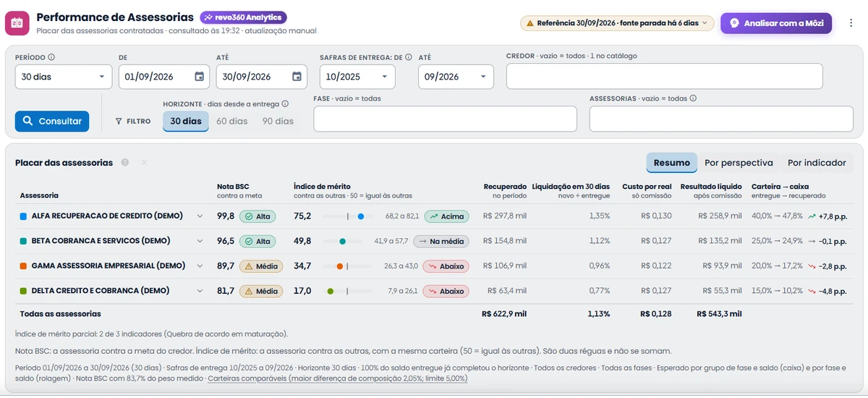Click the Consultar search button
Screen dimensions: 868x398
pyautogui.click(x=52, y=121)
